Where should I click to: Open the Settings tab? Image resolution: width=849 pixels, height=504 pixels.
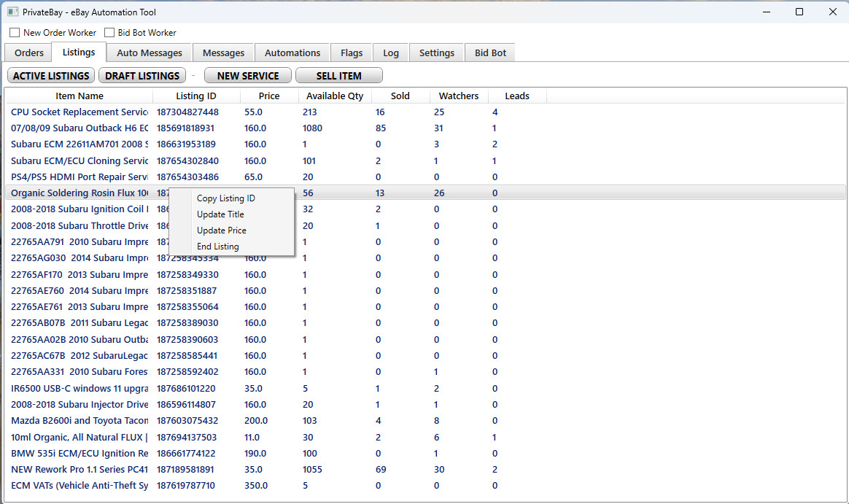pos(437,53)
